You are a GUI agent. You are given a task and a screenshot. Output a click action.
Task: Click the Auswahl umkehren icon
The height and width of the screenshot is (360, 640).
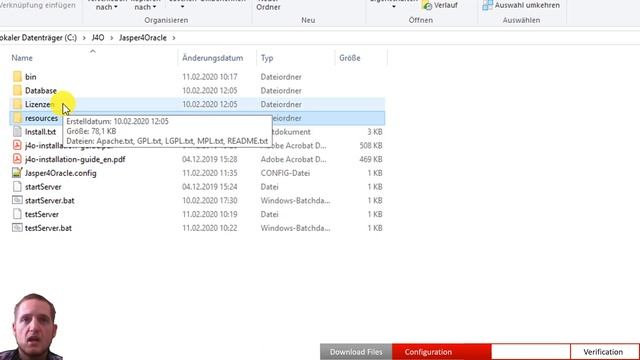[487, 5]
